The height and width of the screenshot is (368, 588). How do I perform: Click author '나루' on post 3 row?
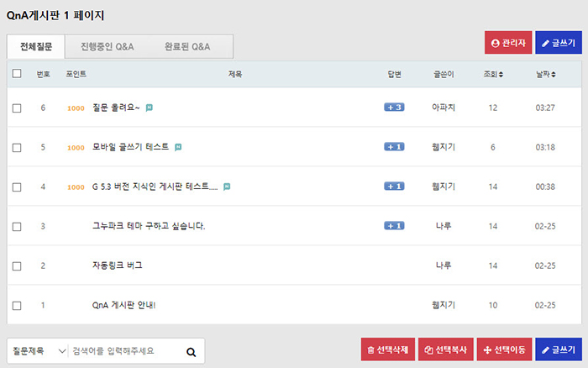(444, 226)
